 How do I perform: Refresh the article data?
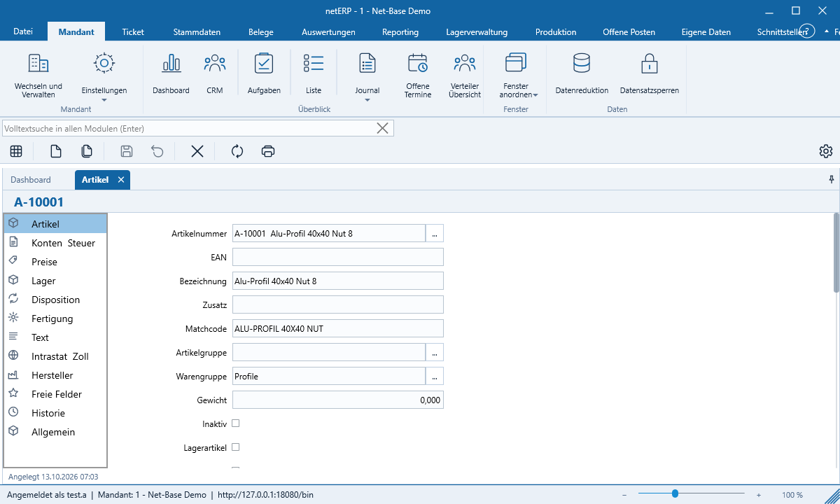pyautogui.click(x=237, y=151)
